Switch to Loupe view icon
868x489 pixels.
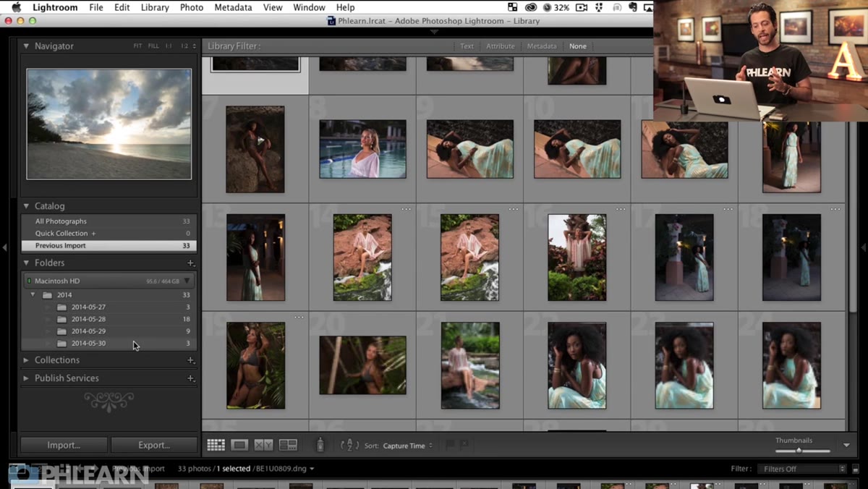pyautogui.click(x=239, y=445)
